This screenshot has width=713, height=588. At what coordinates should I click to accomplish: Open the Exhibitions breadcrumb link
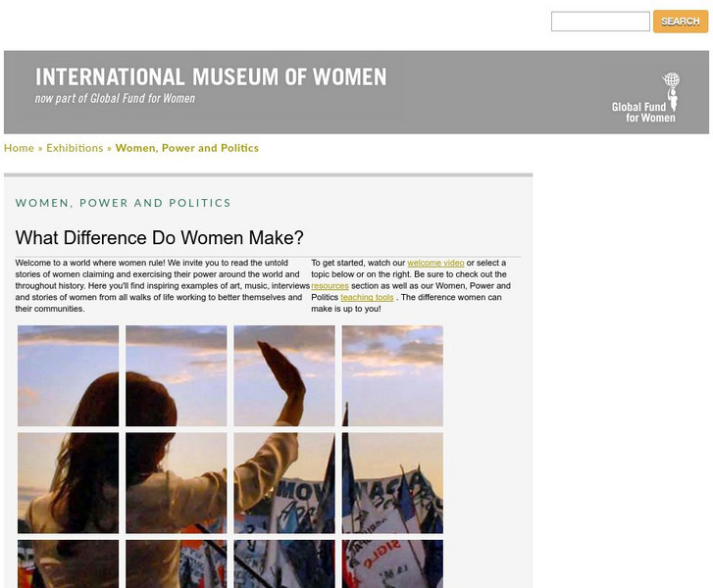pos(75,148)
